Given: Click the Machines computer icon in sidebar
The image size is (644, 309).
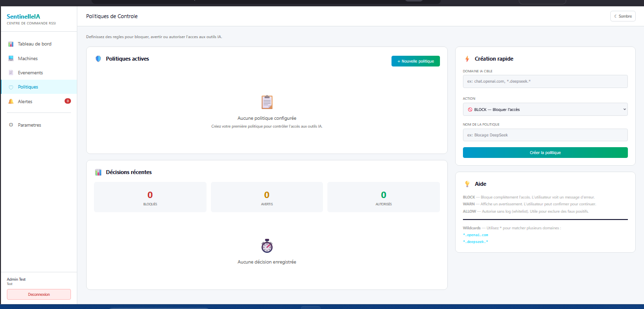Looking at the screenshot, I should pos(11,59).
